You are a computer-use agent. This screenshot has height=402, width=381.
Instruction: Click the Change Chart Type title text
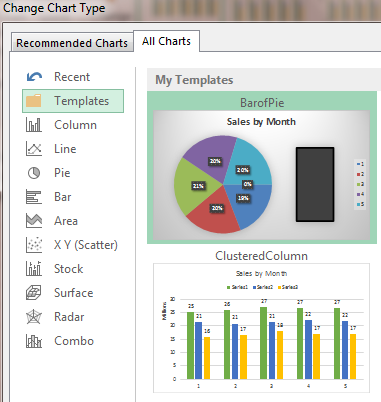[x=54, y=8]
